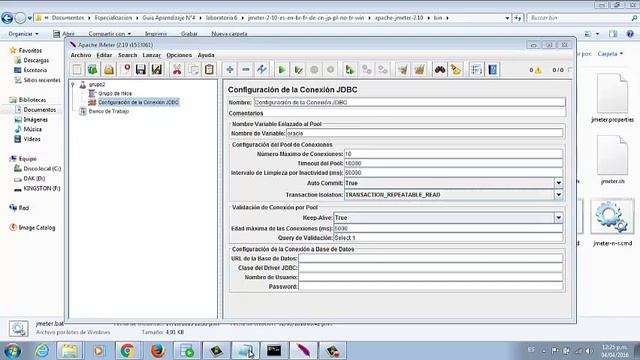Click the Paste clipboard icon
The height and width of the screenshot is (360, 640).
209,69
